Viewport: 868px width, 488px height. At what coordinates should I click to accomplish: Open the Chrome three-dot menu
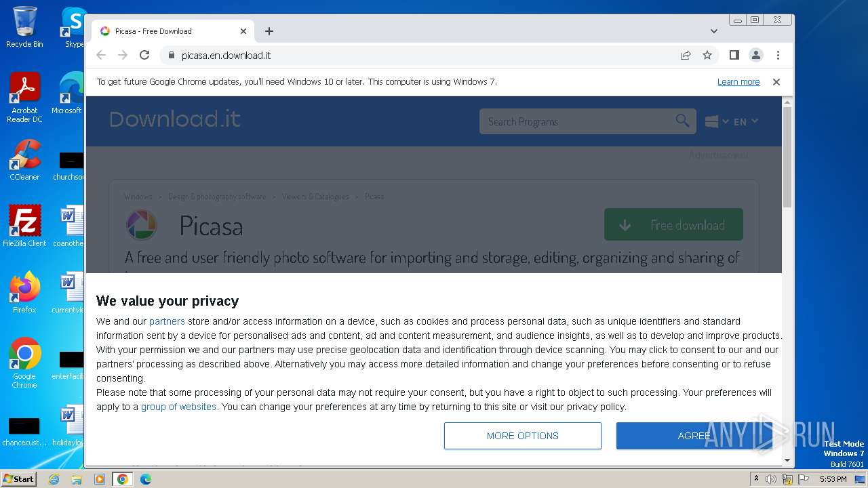(x=778, y=55)
